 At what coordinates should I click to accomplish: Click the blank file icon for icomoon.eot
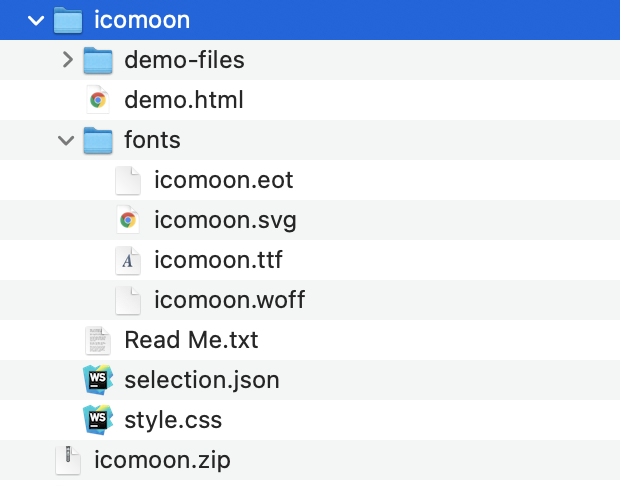(127, 180)
